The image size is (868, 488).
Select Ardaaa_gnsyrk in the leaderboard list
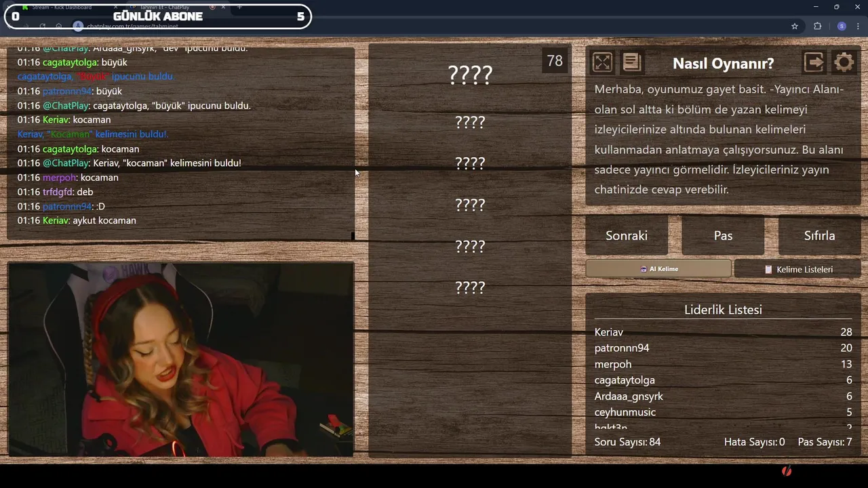[629, 396]
